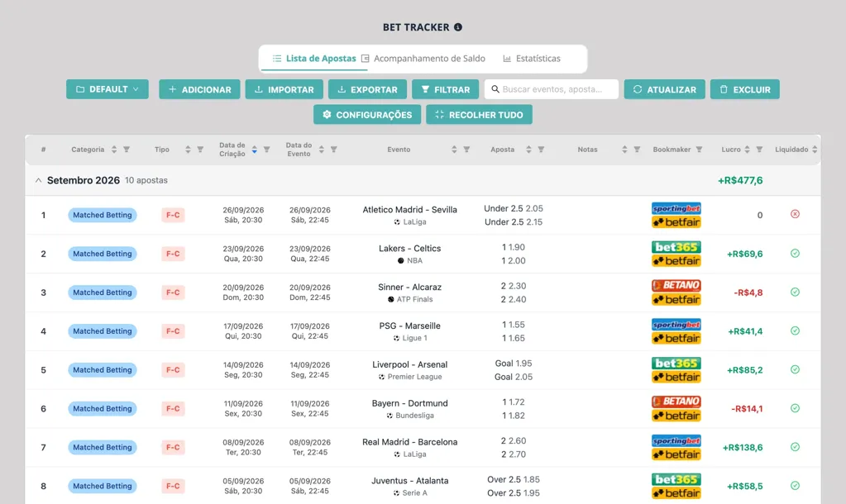
Task: Sort by the Lucro column
Action: point(748,150)
